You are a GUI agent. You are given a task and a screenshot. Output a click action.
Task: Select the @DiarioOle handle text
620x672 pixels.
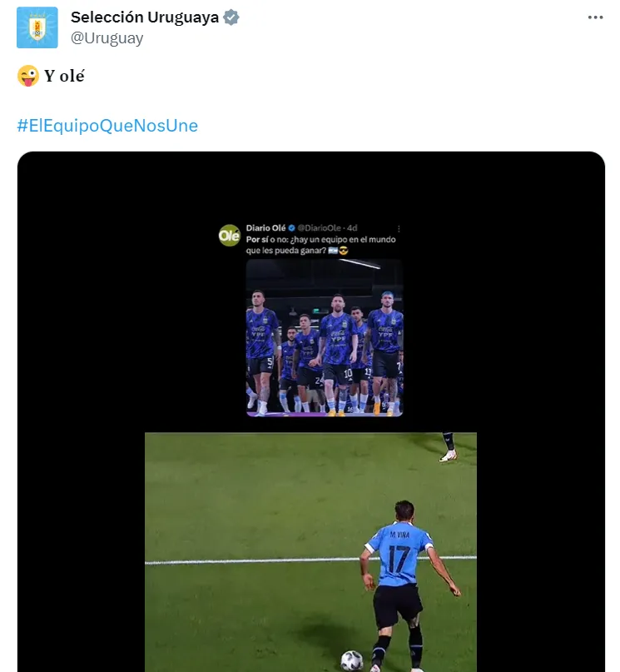319,227
